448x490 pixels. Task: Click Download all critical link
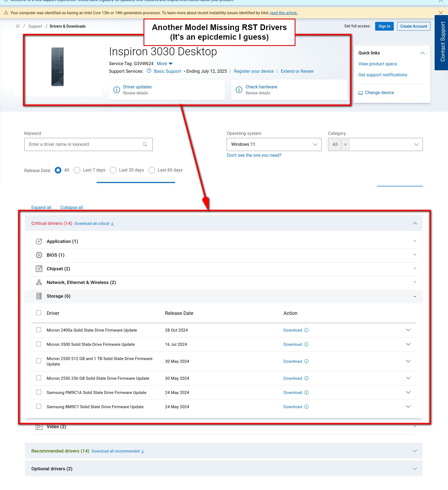coord(94,224)
